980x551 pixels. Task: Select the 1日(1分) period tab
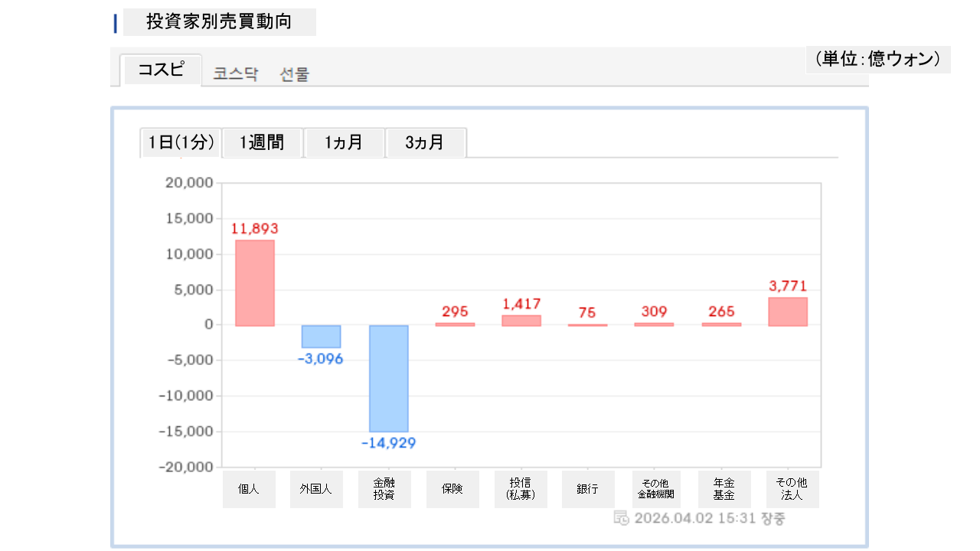(x=181, y=142)
